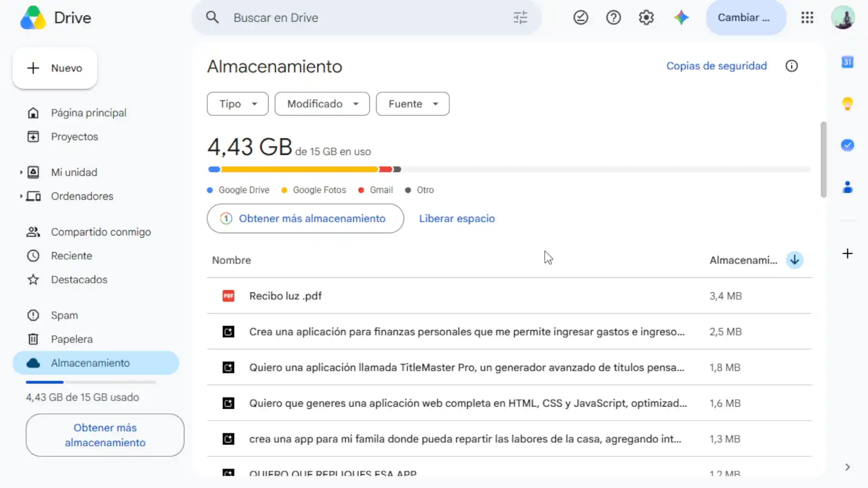868x488 pixels.
Task: Open the Help question mark icon
Action: tap(613, 18)
